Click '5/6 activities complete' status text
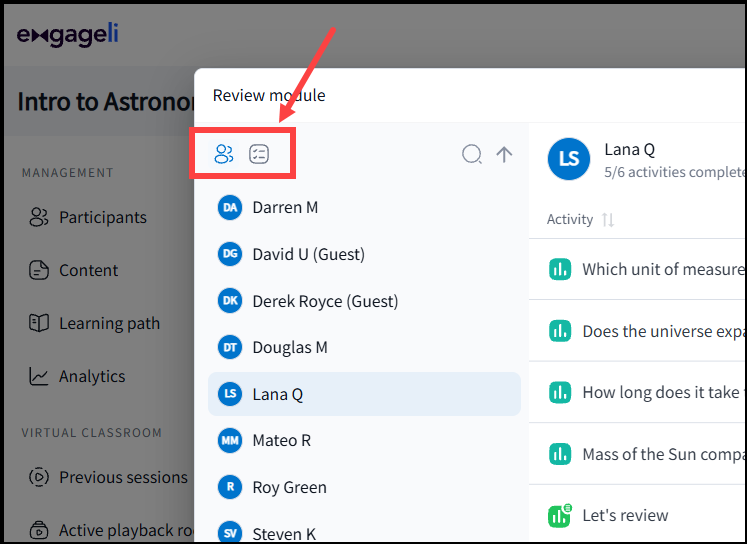This screenshot has width=747, height=544. pyautogui.click(x=674, y=172)
